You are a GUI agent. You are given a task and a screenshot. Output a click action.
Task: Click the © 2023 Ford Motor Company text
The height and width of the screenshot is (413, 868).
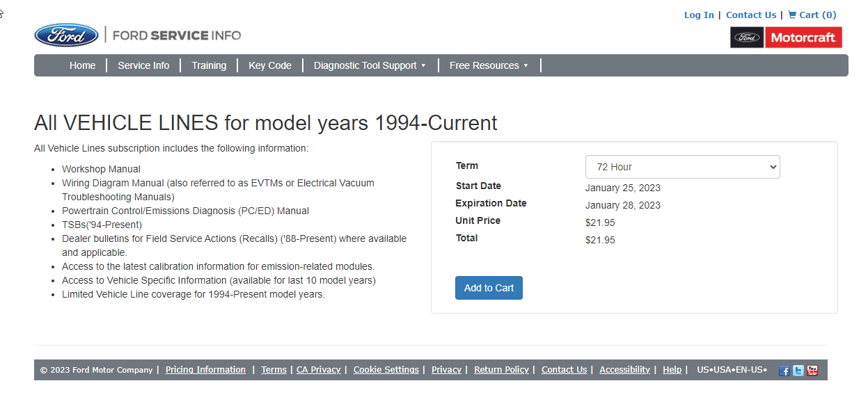coord(96,370)
